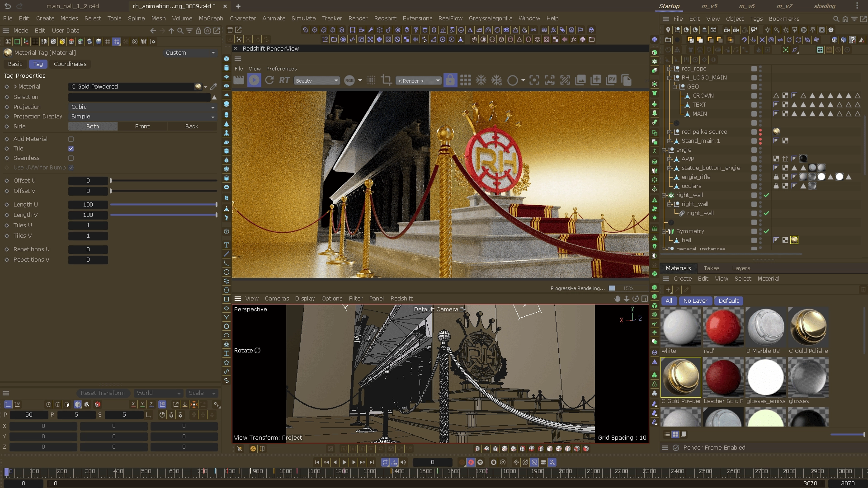Click the play forward timeline button

(344, 462)
